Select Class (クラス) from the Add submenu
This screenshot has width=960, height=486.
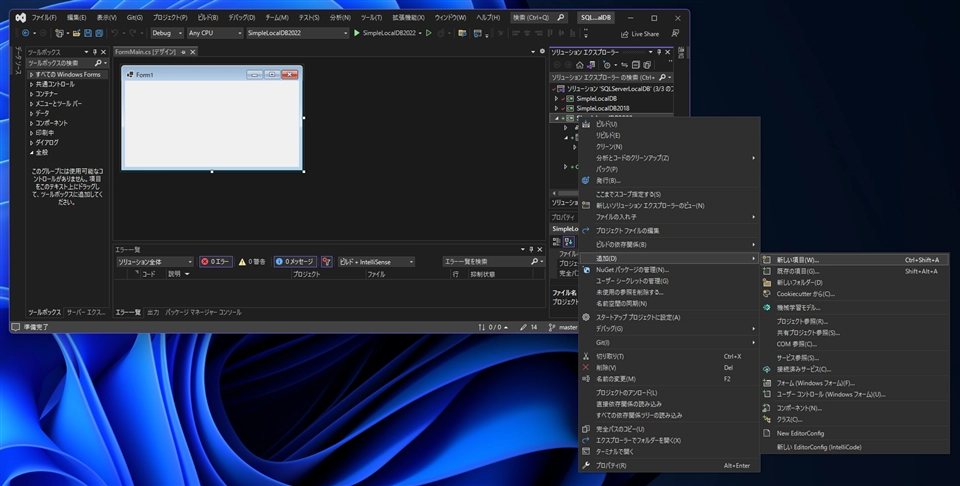(789, 419)
